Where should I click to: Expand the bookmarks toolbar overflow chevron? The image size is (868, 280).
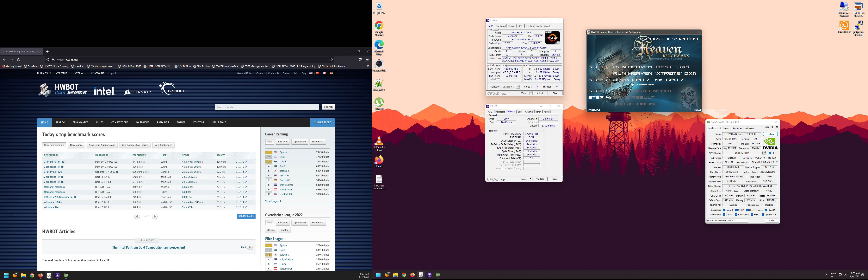368,66
